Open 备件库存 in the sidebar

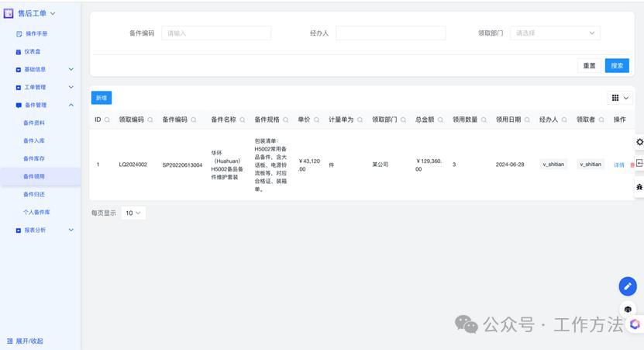point(34,158)
